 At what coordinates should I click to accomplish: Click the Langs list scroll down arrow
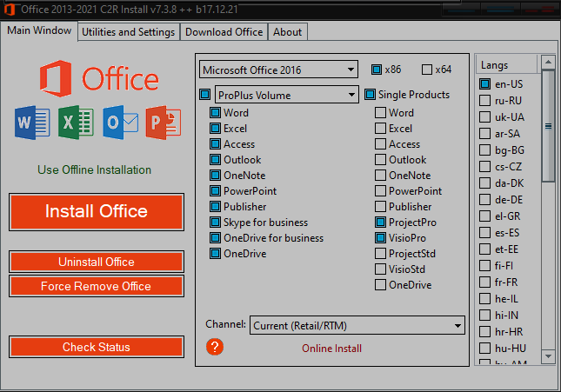pos(548,356)
